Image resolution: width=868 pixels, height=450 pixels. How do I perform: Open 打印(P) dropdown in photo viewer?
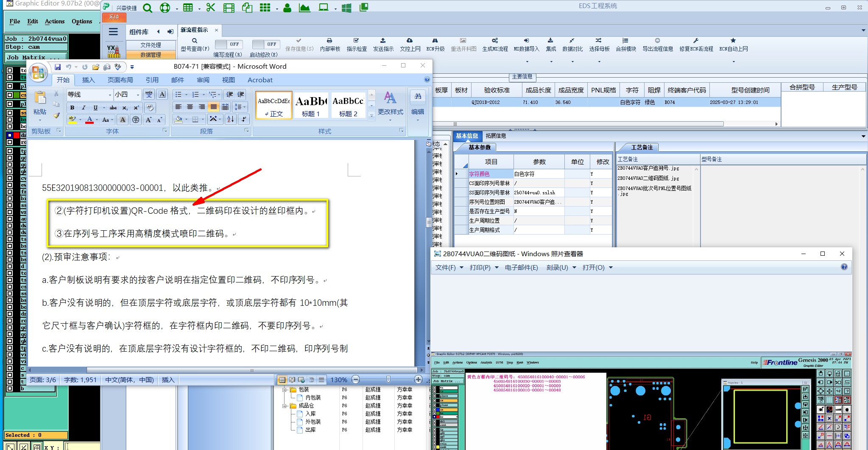pyautogui.click(x=484, y=268)
